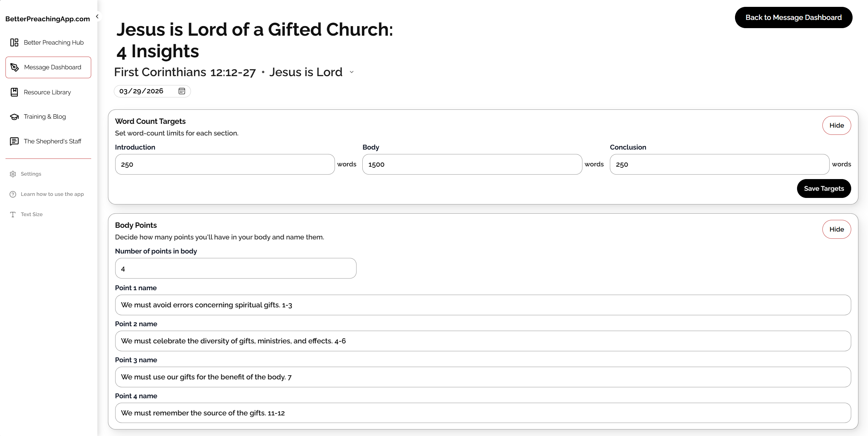
Task: Select the Message Dashboard pen icon
Action: 14,67
